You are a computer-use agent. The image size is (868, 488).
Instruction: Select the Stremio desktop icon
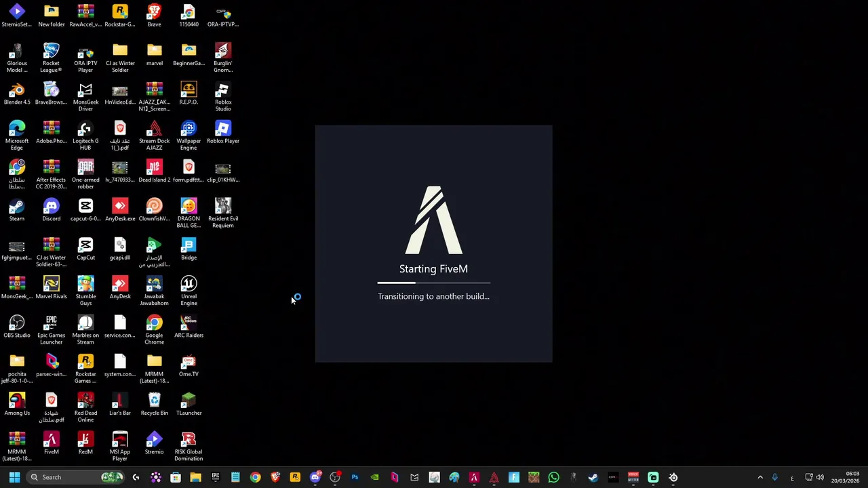[x=154, y=443]
